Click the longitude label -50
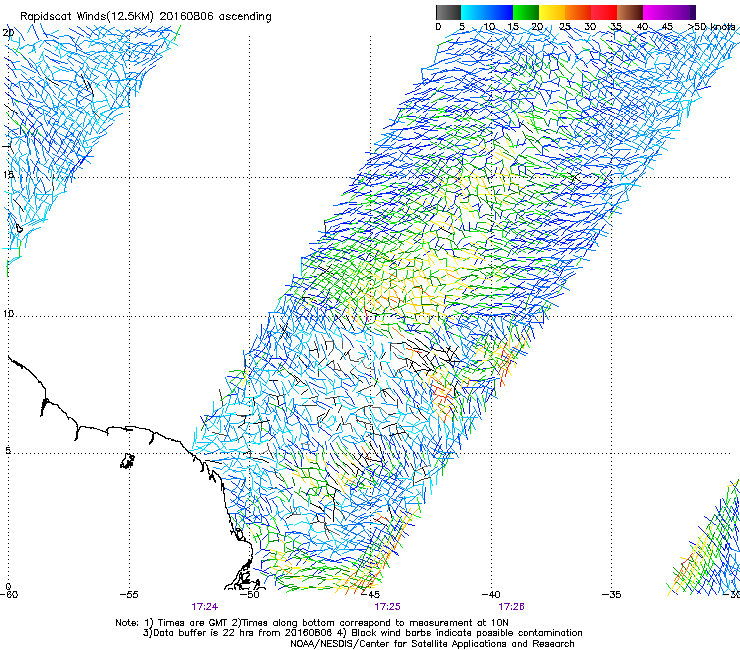This screenshot has height=650, width=740. 250,595
